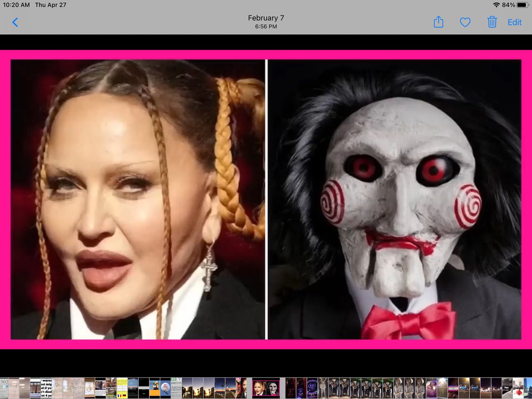Open the share sheet icon

pos(438,22)
